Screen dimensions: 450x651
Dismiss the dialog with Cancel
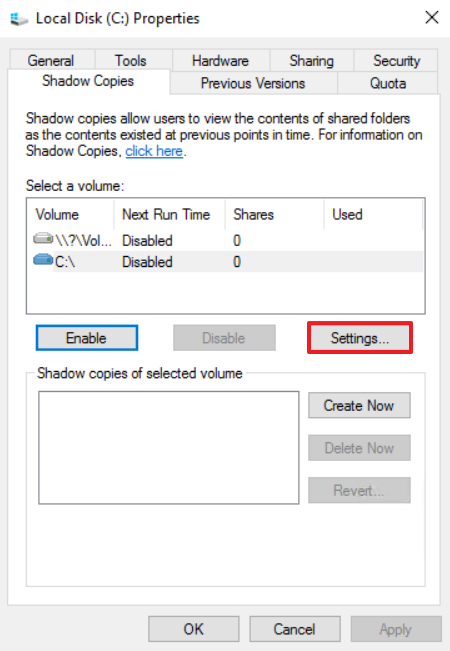(294, 629)
